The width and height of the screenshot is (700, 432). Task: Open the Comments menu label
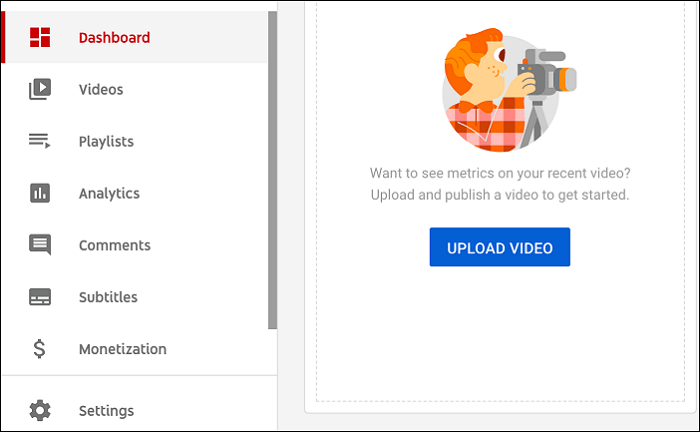click(x=114, y=246)
